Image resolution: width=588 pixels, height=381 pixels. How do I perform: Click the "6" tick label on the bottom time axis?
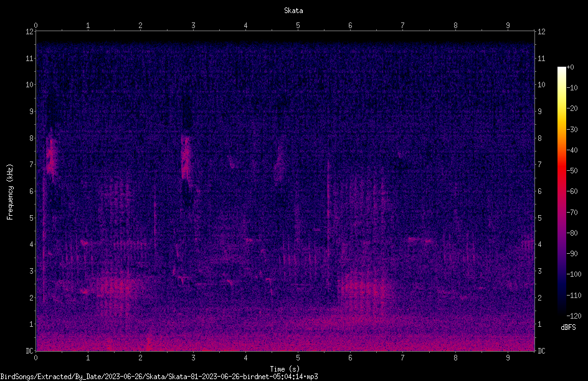(350, 358)
